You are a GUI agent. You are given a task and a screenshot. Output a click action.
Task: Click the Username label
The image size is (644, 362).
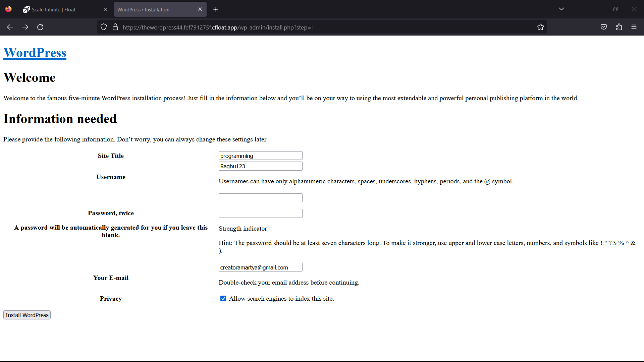click(x=111, y=177)
